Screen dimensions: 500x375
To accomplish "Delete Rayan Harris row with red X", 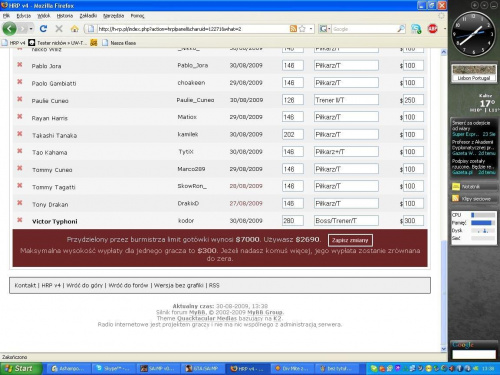I will (20, 116).
